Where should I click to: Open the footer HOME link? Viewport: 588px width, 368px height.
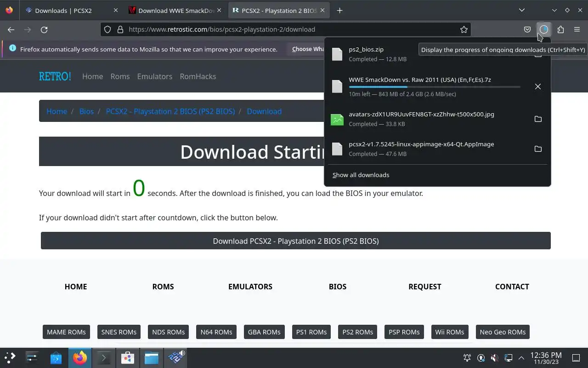[x=76, y=287]
